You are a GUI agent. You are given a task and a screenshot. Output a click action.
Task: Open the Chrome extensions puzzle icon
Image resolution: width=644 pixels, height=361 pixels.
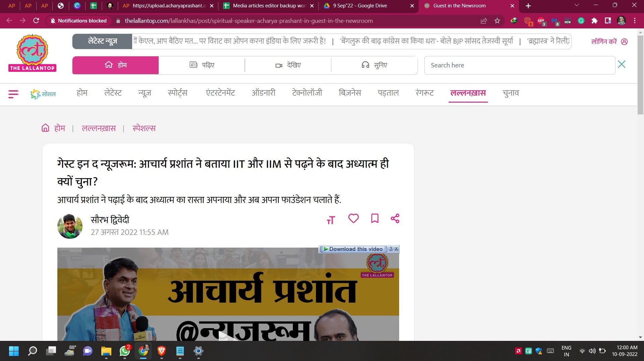(594, 21)
